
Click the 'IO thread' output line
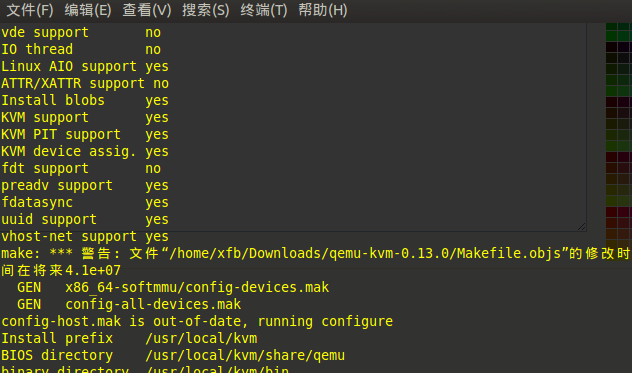click(81, 49)
